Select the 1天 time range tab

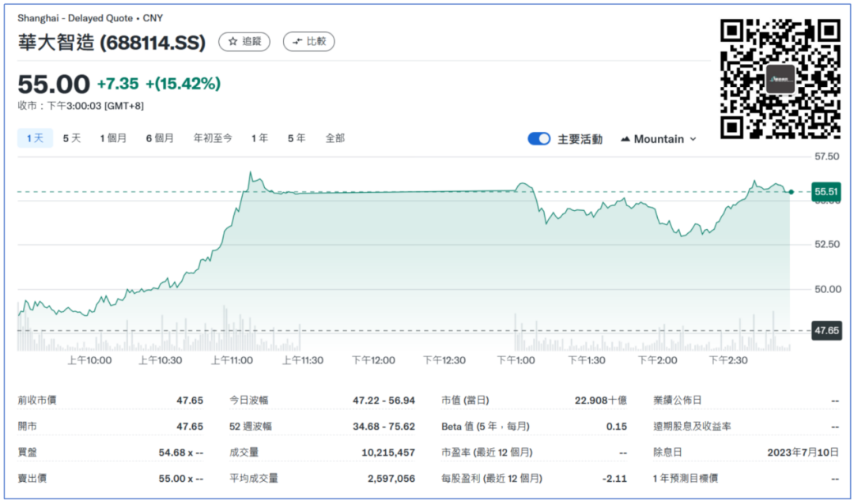tap(35, 138)
